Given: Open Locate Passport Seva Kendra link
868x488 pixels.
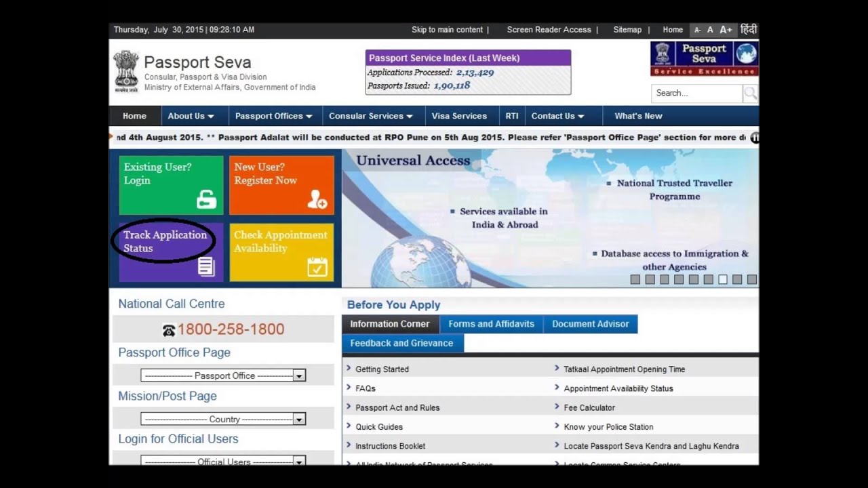Looking at the screenshot, I should coord(651,446).
